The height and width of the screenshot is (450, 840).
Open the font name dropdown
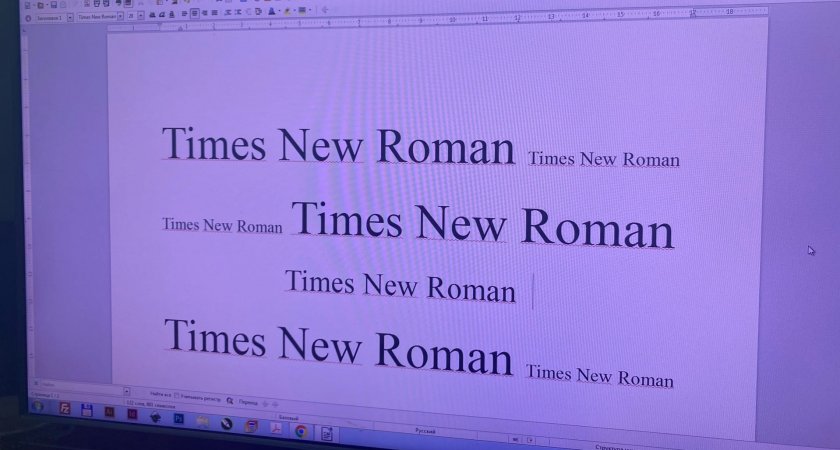tap(119, 16)
